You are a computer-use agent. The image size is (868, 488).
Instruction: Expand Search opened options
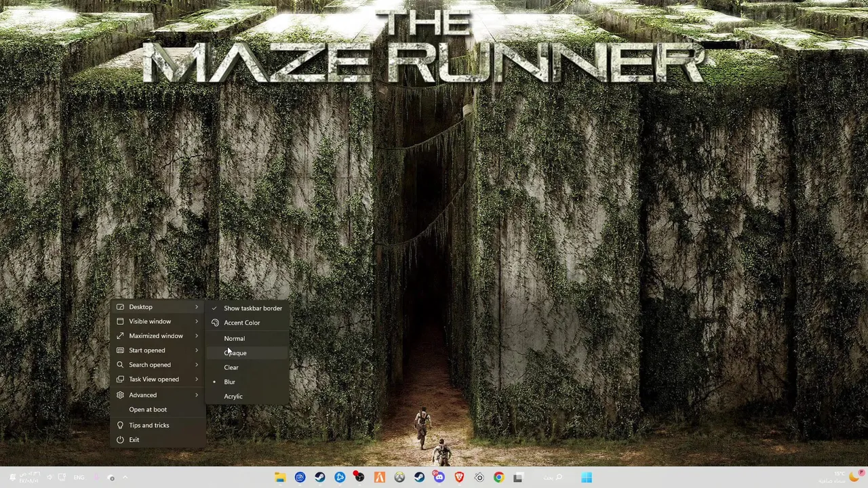tap(159, 365)
